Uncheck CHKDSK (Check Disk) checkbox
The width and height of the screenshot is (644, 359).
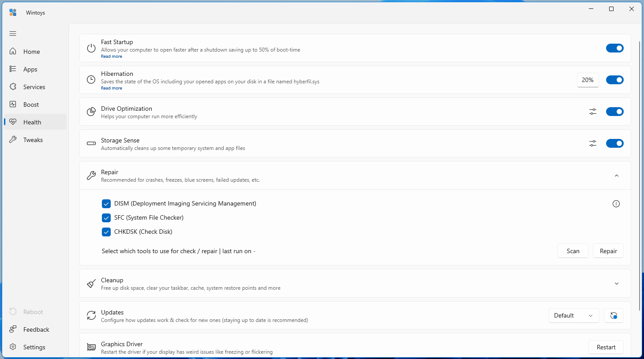click(106, 232)
